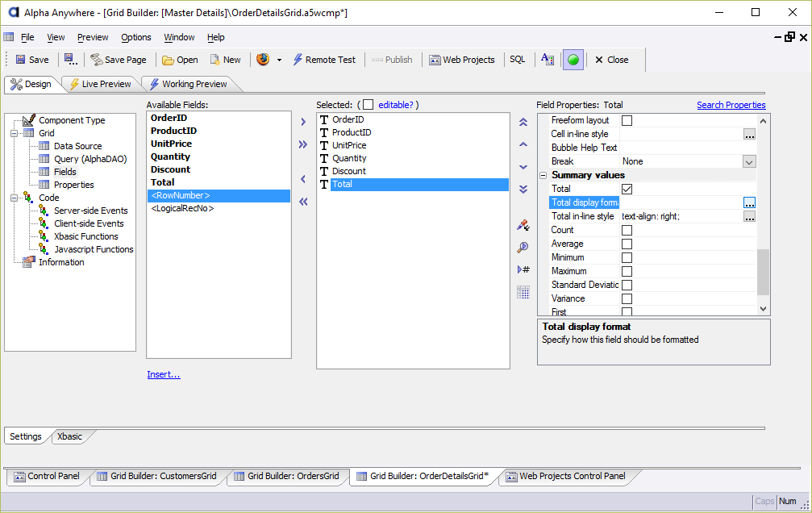Switch to the Working Preview tab

[189, 84]
